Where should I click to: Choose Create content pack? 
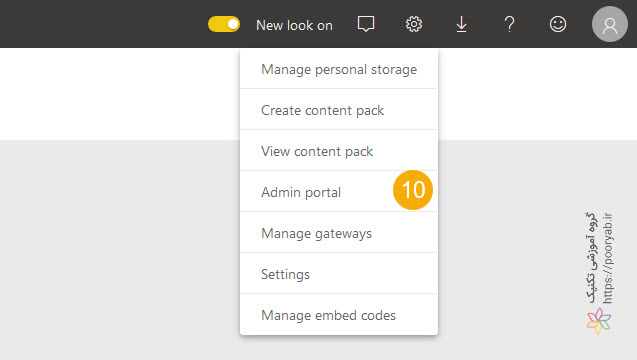point(339,110)
